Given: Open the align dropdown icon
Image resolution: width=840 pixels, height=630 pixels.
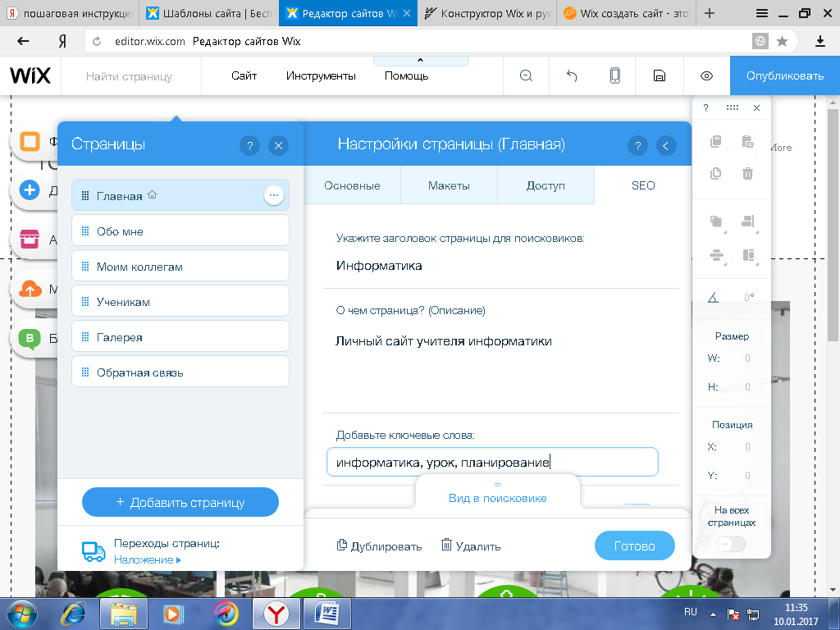Looking at the screenshot, I should (748, 221).
